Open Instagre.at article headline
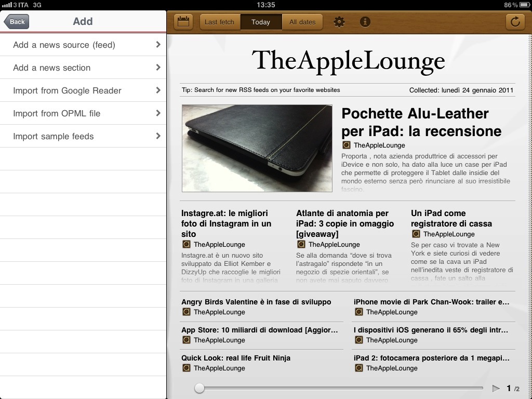Viewport: 532px width, 399px height. (227, 223)
